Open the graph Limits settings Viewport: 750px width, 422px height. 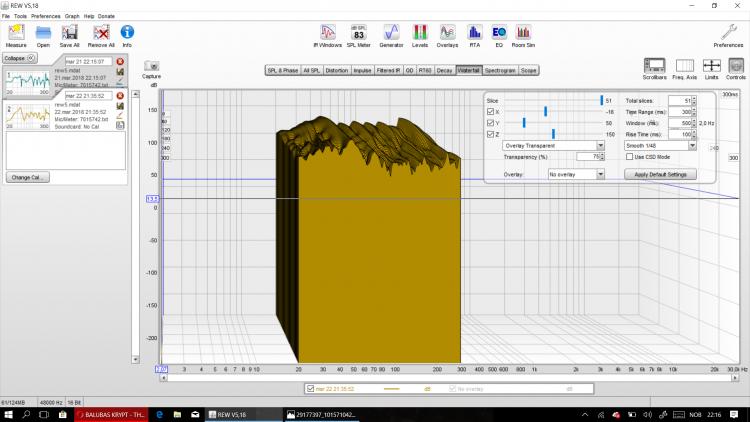coord(711,66)
